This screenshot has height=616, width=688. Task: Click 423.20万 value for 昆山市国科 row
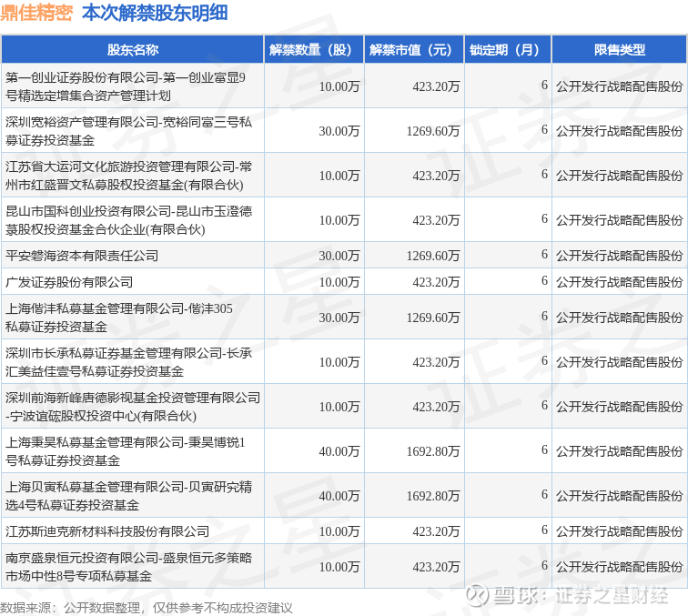point(436,220)
